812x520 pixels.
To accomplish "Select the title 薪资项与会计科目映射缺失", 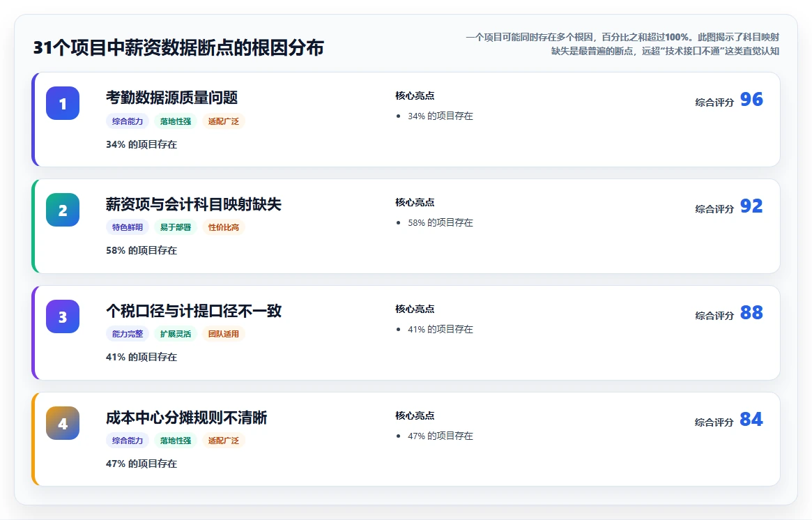I will 194,204.
